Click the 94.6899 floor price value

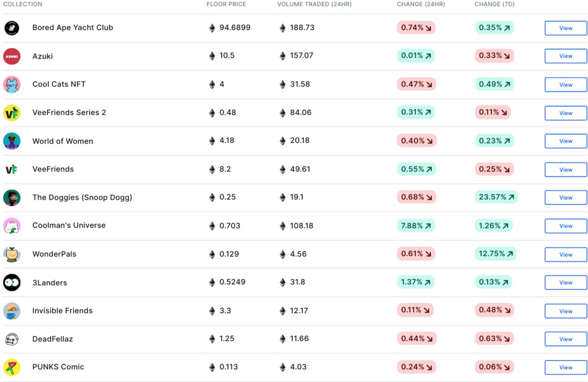click(x=235, y=28)
